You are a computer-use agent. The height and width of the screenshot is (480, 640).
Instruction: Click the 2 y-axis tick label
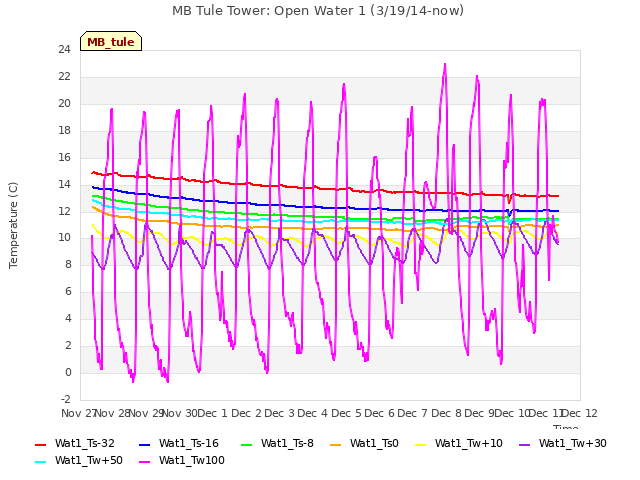[68, 345]
